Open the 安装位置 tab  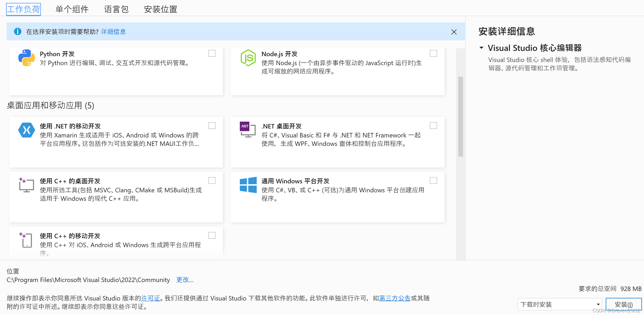[161, 9]
